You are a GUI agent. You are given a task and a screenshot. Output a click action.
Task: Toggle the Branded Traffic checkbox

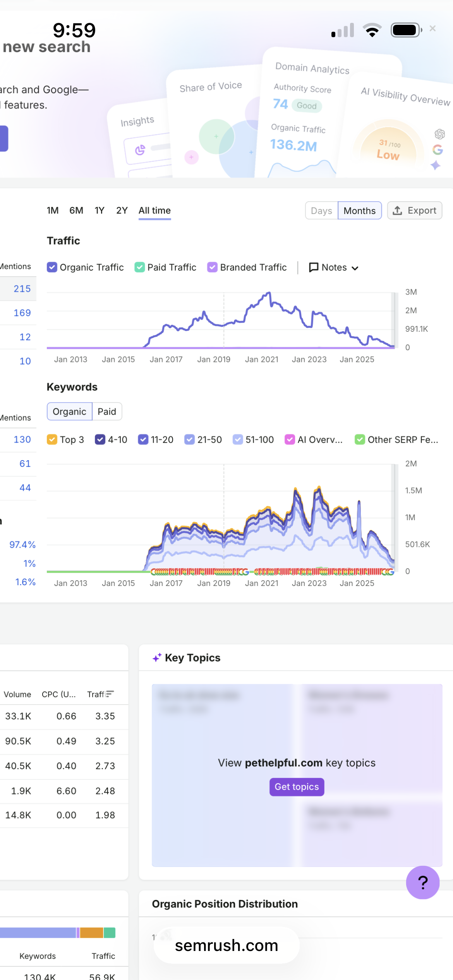(x=212, y=267)
